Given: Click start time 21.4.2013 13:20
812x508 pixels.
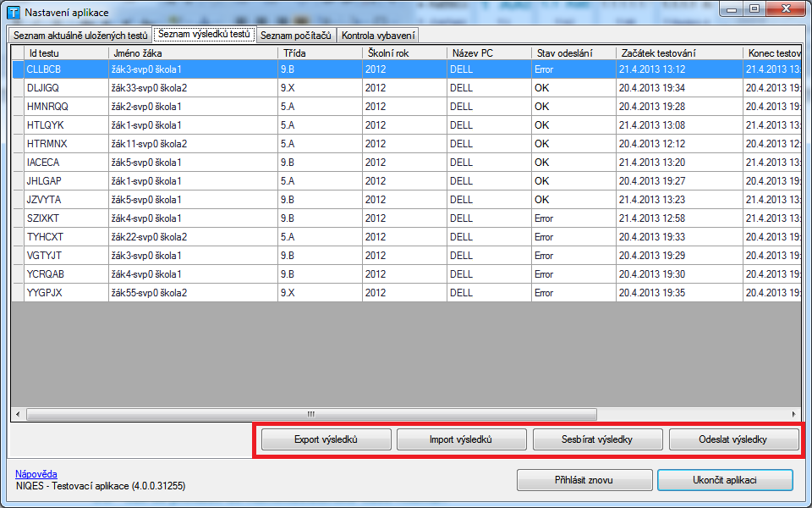Looking at the screenshot, I should click(679, 163).
